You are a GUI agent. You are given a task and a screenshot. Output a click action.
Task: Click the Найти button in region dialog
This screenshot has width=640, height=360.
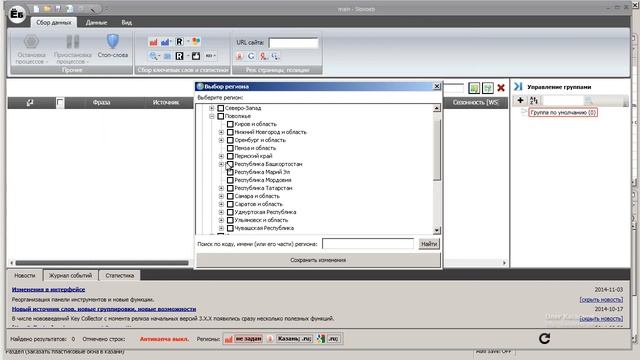pos(429,244)
